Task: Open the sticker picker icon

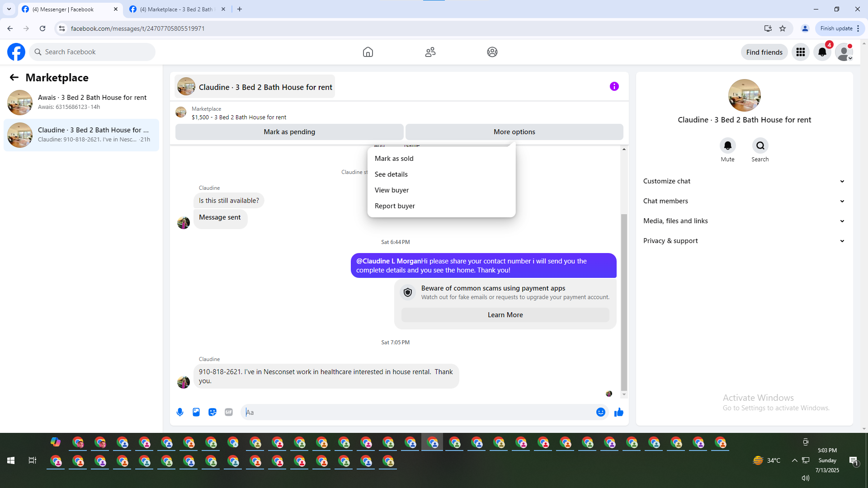Action: pos(212,412)
